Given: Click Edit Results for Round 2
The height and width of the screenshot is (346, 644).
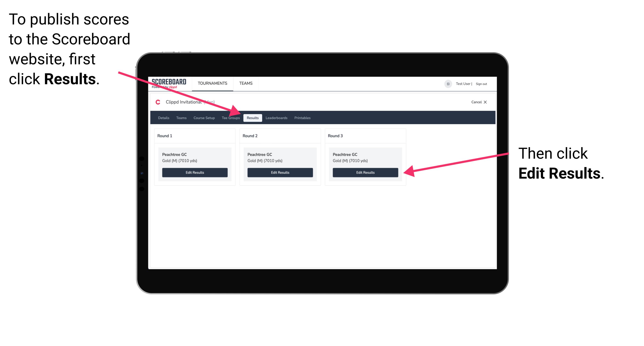Looking at the screenshot, I should pyautogui.click(x=279, y=173).
